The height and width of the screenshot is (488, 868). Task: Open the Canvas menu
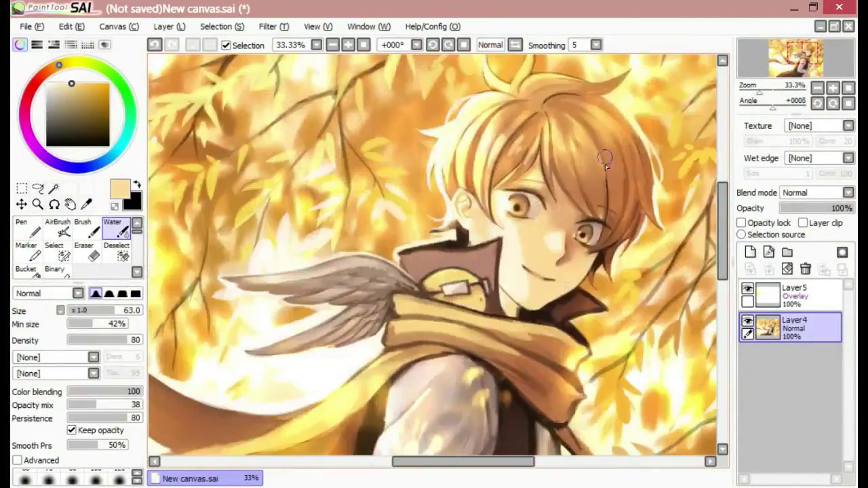(x=119, y=26)
